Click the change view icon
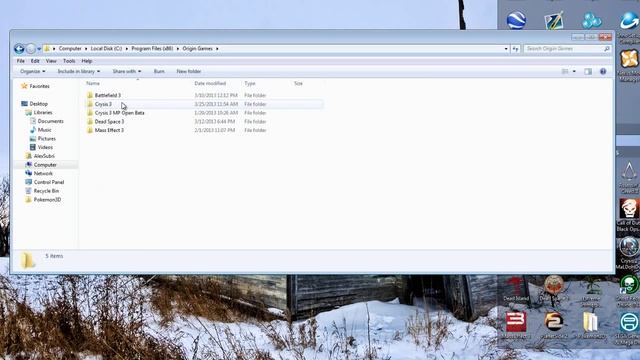Viewport: 640px width, 360px height. 565,71
